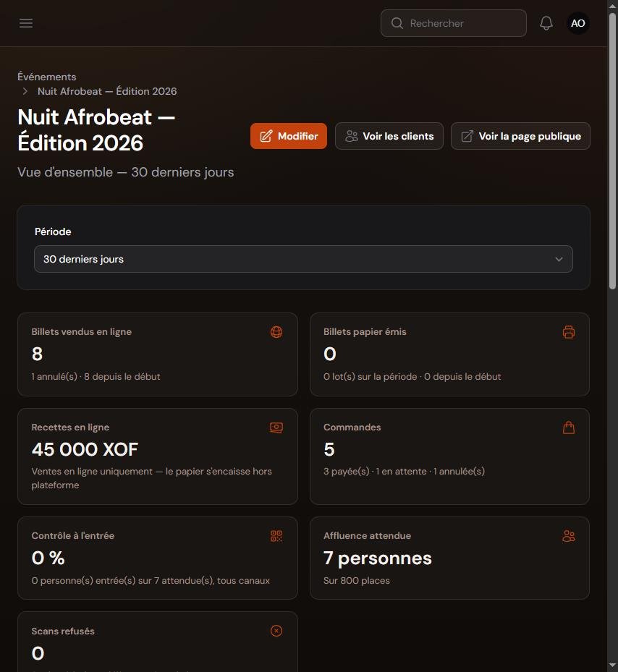618x672 pixels.
Task: Click the scrollbar down arrow
Action: [x=612, y=665]
